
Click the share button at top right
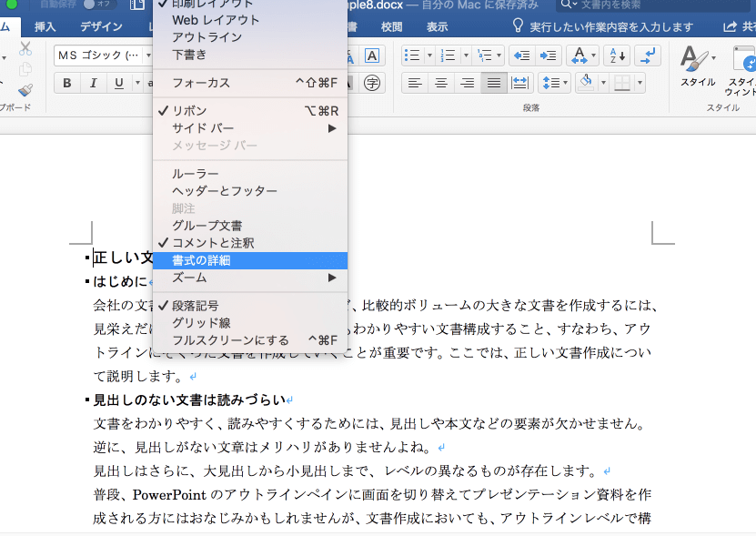pos(739,27)
